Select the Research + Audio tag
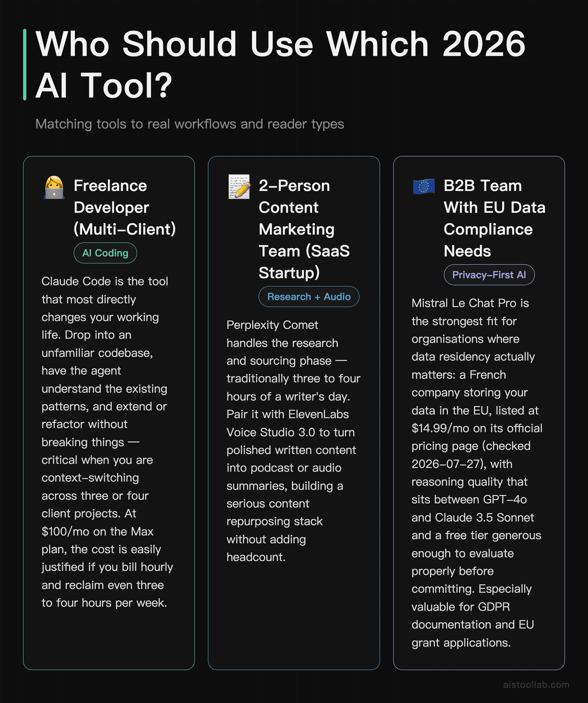The width and height of the screenshot is (588, 703). [x=309, y=297]
